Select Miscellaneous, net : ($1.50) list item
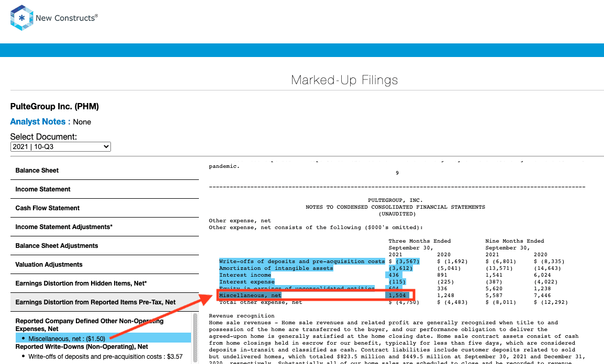 [103, 338]
